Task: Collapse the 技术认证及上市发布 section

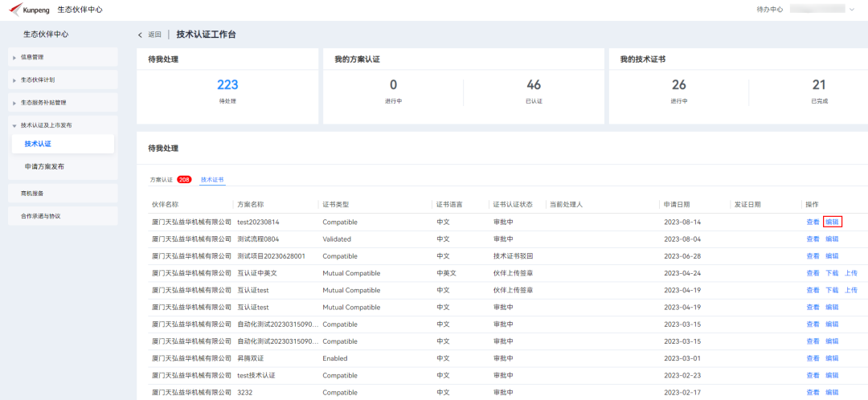Action: [x=63, y=125]
